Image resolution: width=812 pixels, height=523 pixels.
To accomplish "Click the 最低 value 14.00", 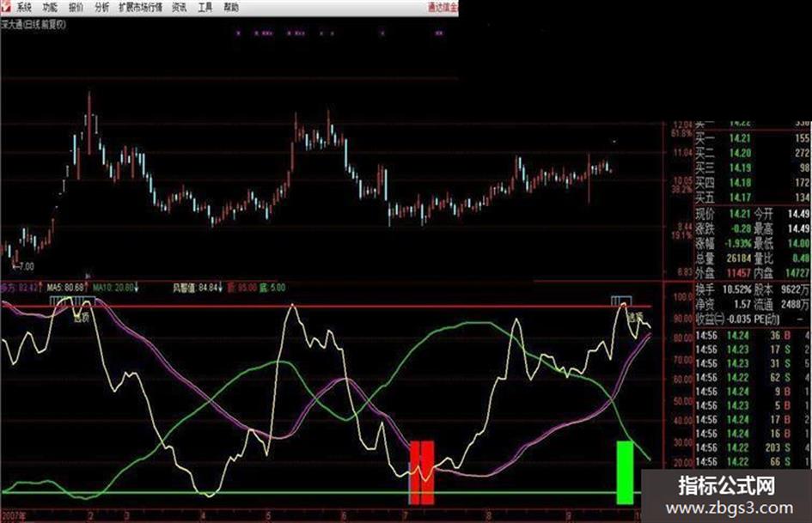I will (x=799, y=243).
